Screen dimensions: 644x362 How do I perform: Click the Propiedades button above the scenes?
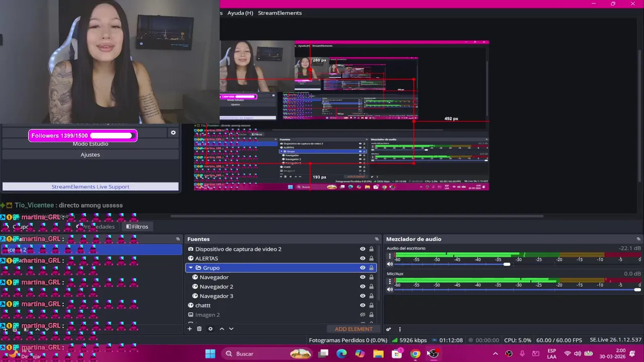96,227
